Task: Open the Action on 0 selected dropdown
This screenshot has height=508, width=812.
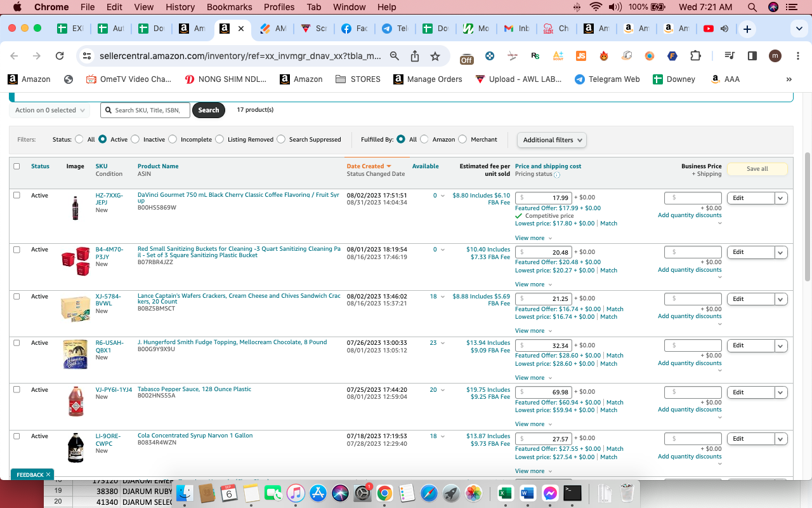Action: click(49, 110)
